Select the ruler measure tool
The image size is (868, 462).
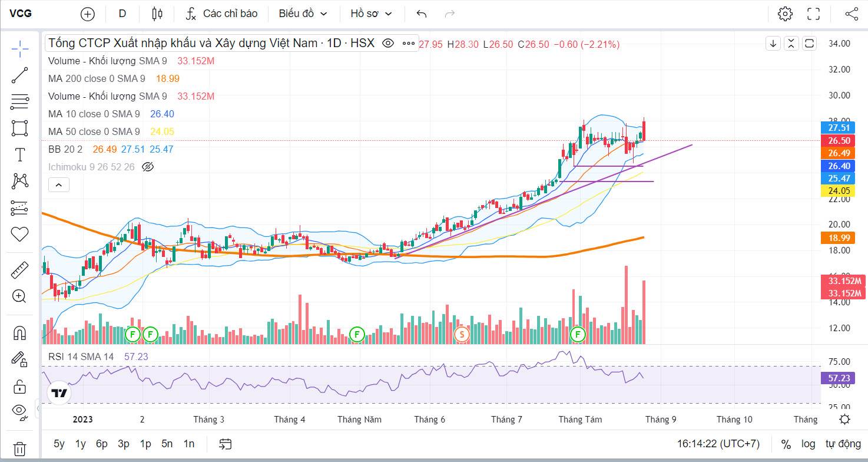pyautogui.click(x=19, y=270)
